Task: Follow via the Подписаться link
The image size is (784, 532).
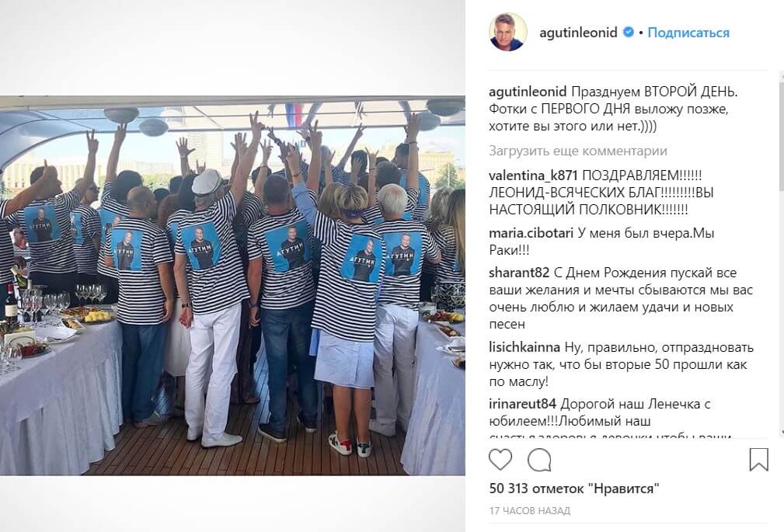Action: 688,33
